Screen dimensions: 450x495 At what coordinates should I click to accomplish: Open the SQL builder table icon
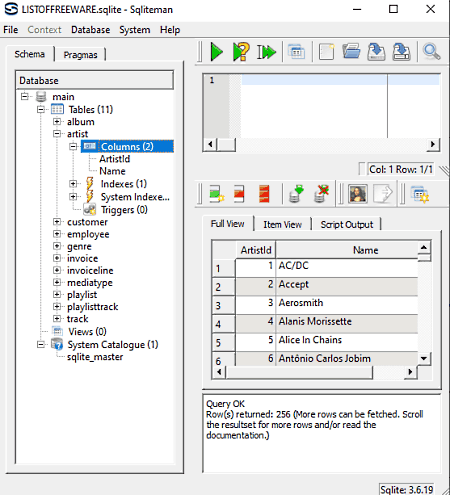tap(296, 52)
